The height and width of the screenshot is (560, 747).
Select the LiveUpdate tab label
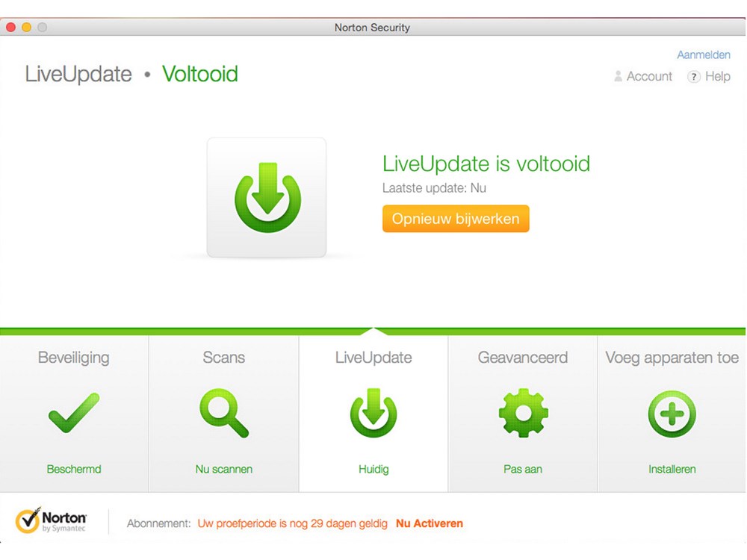click(x=373, y=358)
